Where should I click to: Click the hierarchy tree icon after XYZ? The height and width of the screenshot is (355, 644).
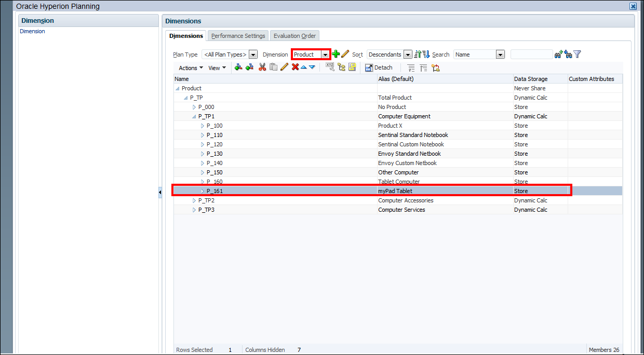point(341,67)
